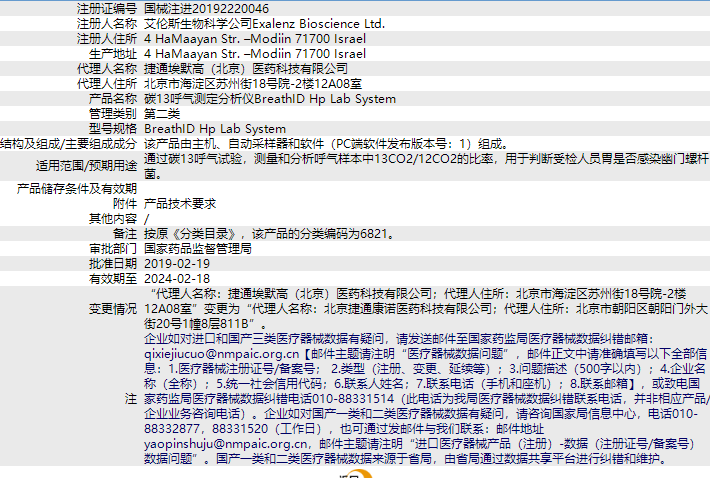Click the 生产地址 address value

click(x=255, y=53)
